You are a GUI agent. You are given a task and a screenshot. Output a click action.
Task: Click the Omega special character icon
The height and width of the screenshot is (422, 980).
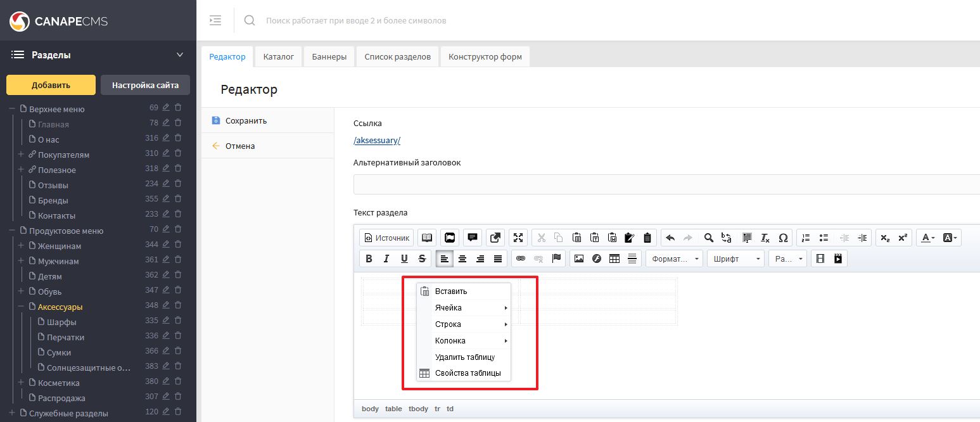pyautogui.click(x=783, y=238)
